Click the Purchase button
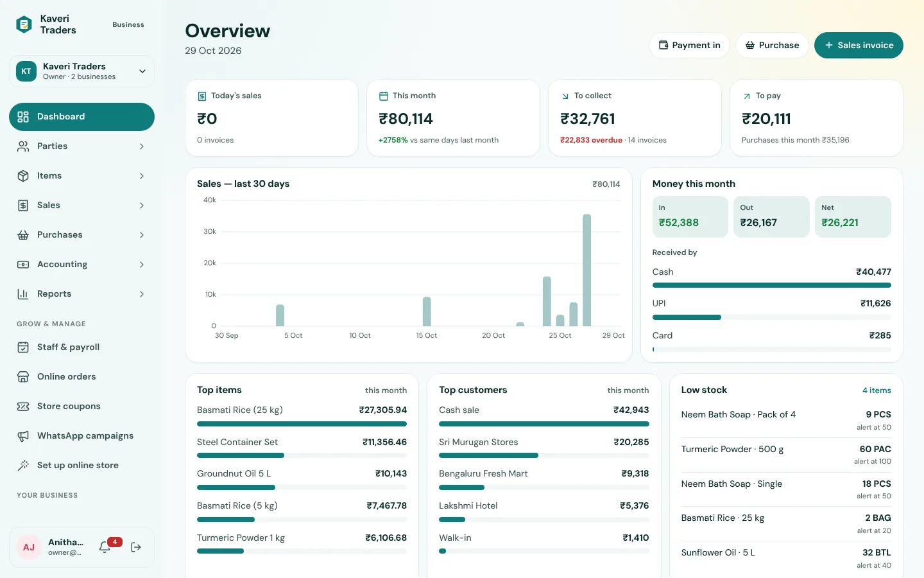 tap(772, 46)
